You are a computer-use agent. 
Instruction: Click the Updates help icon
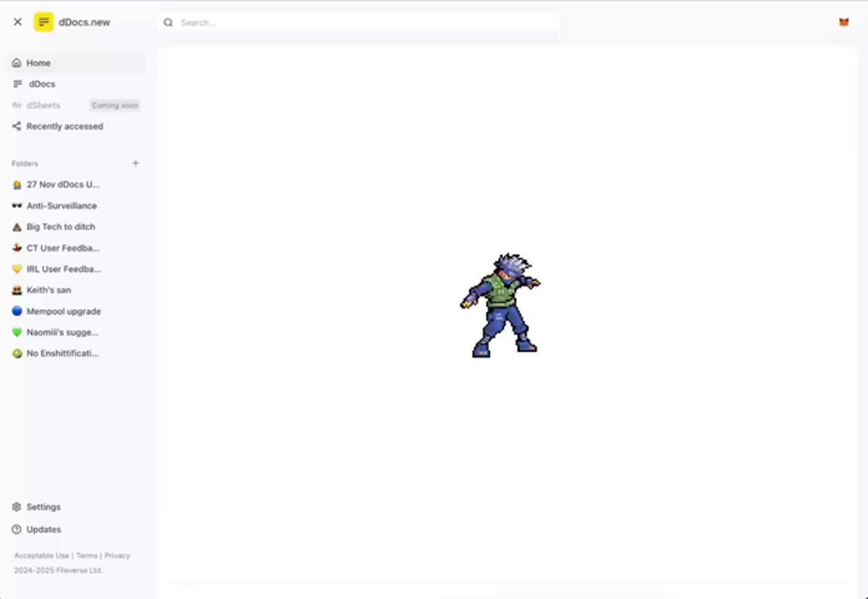pos(17,529)
